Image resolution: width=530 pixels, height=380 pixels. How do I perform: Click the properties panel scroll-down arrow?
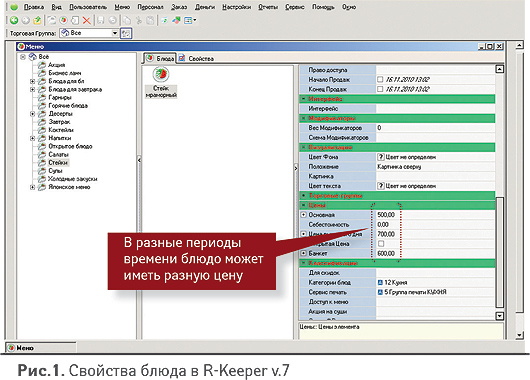click(500, 316)
